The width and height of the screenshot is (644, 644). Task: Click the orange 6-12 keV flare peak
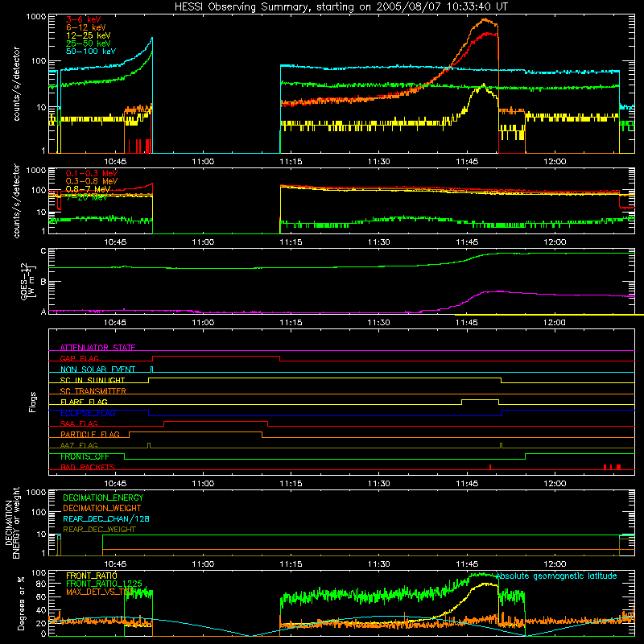pyautogui.click(x=485, y=19)
